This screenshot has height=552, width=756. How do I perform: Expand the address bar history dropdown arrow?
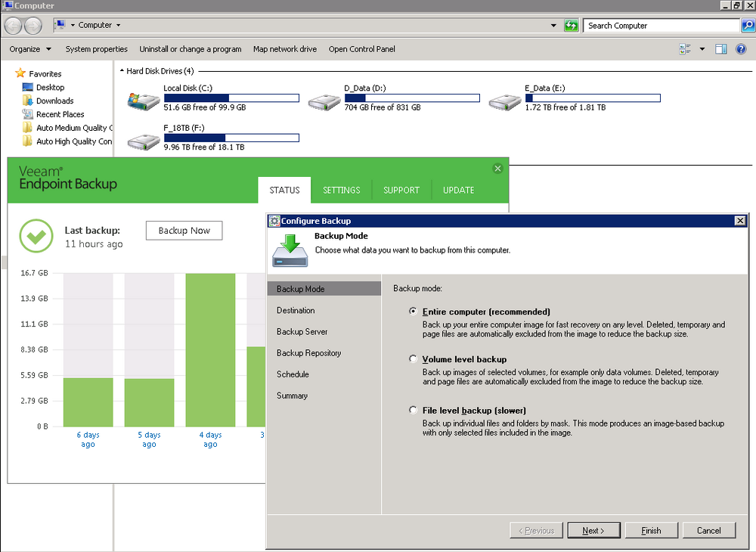pyautogui.click(x=553, y=26)
